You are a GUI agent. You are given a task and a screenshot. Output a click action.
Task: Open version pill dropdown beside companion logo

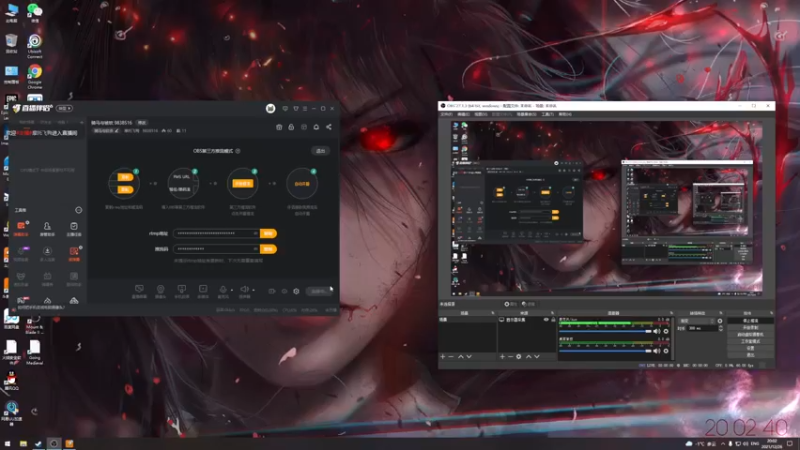pos(64,108)
